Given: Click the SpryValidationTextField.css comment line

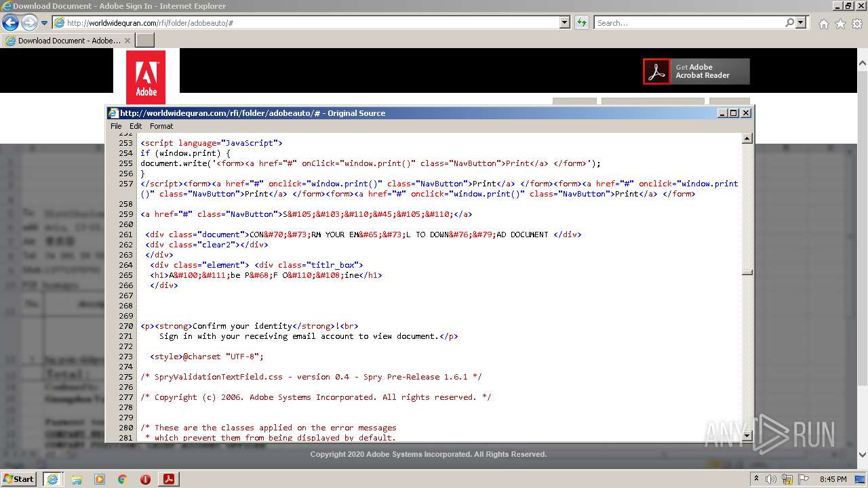Looking at the screenshot, I should (311, 377).
